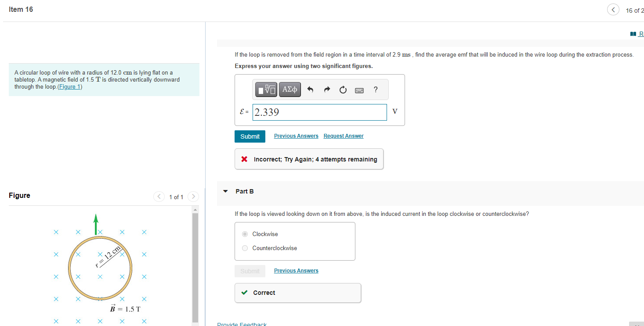
Task: Open the Figure 1 link
Action: click(70, 86)
